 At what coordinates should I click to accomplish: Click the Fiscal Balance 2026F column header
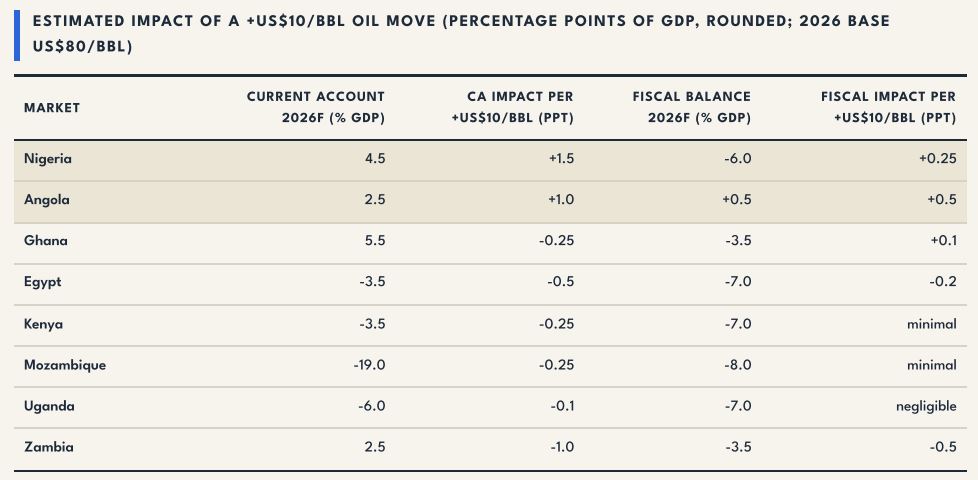pos(691,107)
